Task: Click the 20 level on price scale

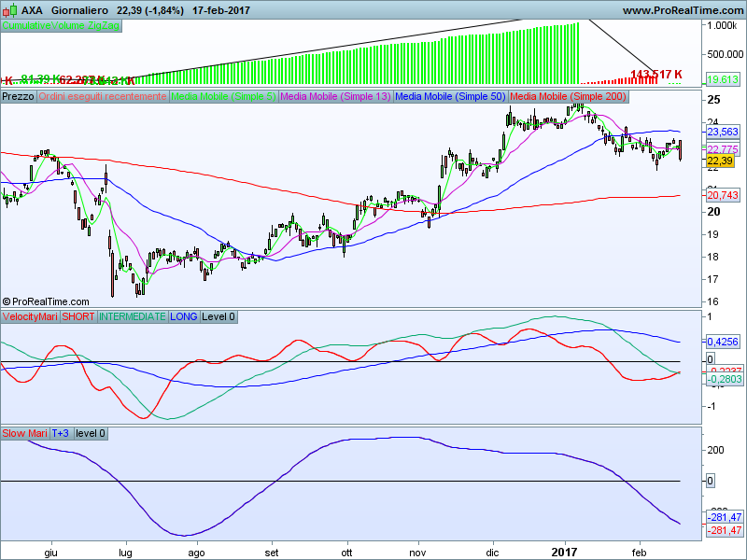Action: [x=714, y=212]
